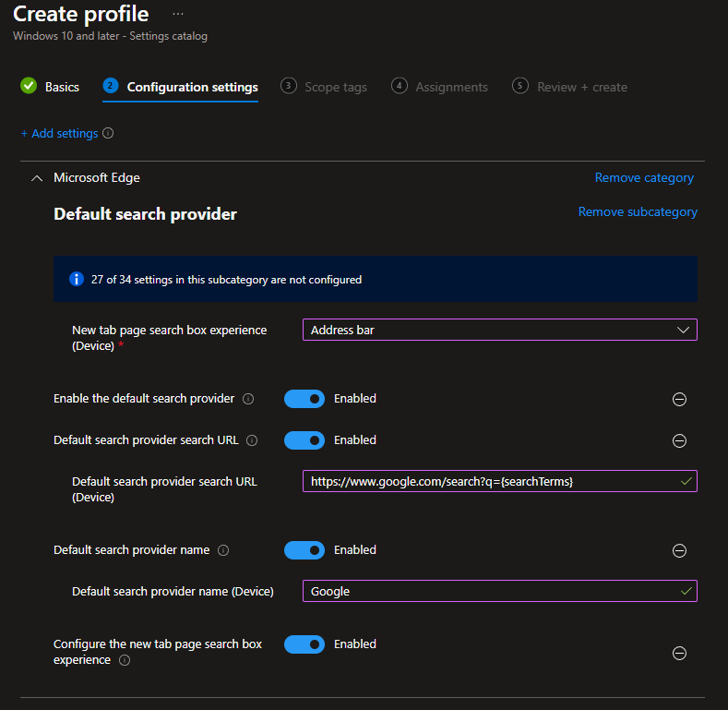Click Remove subcategory link

point(638,211)
